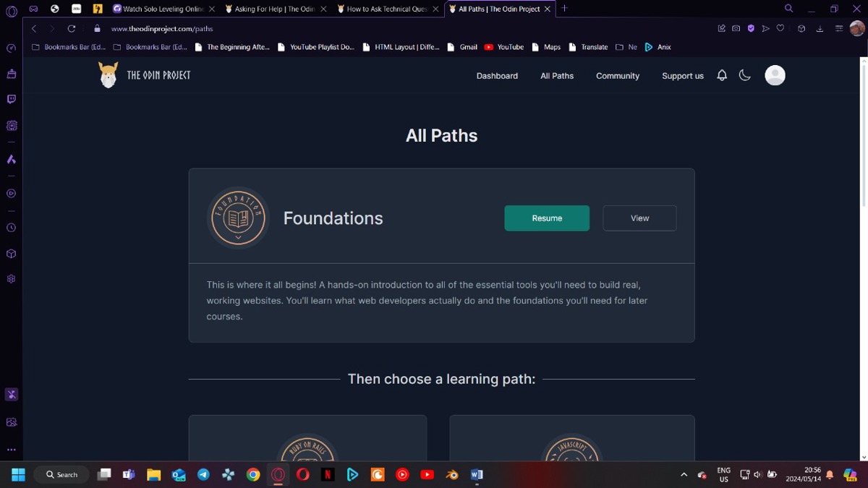The width and height of the screenshot is (868, 488).
Task: Click the Support us link
Action: point(683,76)
